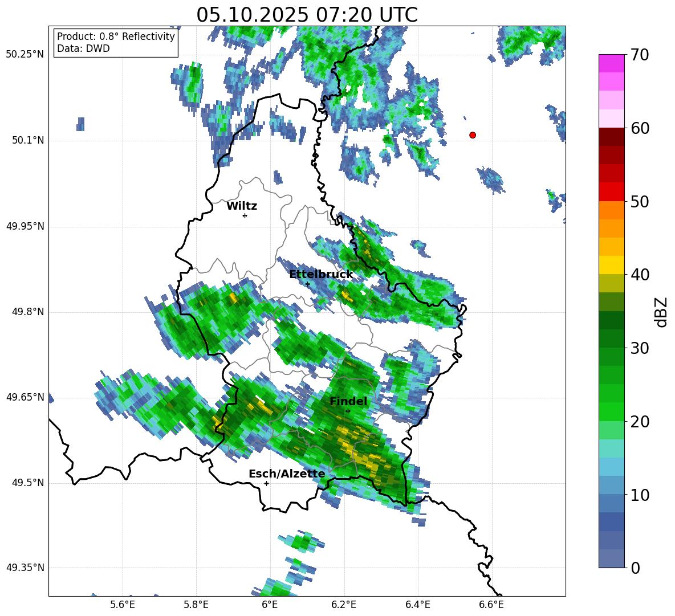The width and height of the screenshot is (675, 616).
Task: Click the 49.35°N latitude label
Action: coord(25,568)
